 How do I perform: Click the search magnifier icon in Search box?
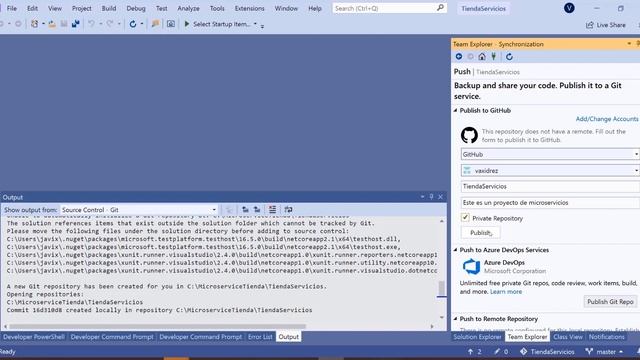click(440, 8)
